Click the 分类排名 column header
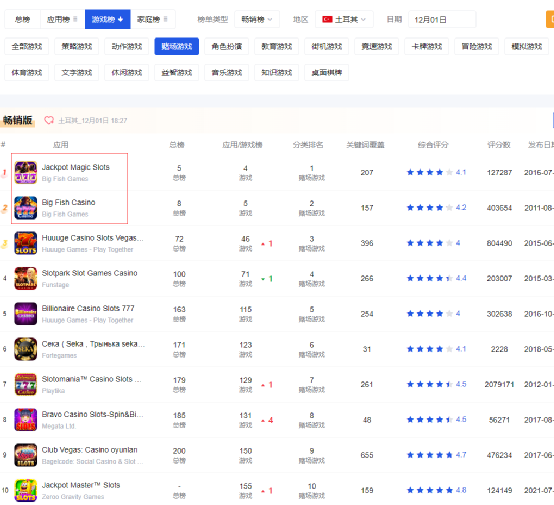This screenshot has height=505, width=554. [x=308, y=145]
